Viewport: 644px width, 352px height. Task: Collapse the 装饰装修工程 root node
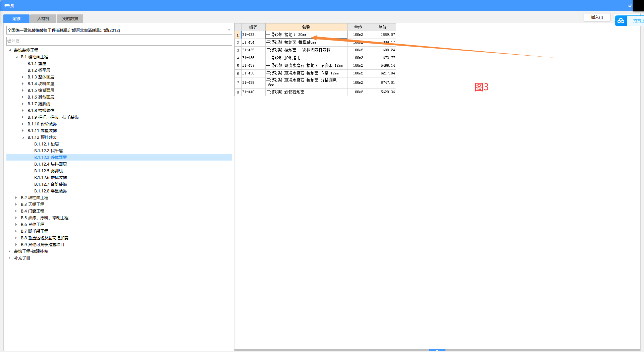tap(9, 50)
